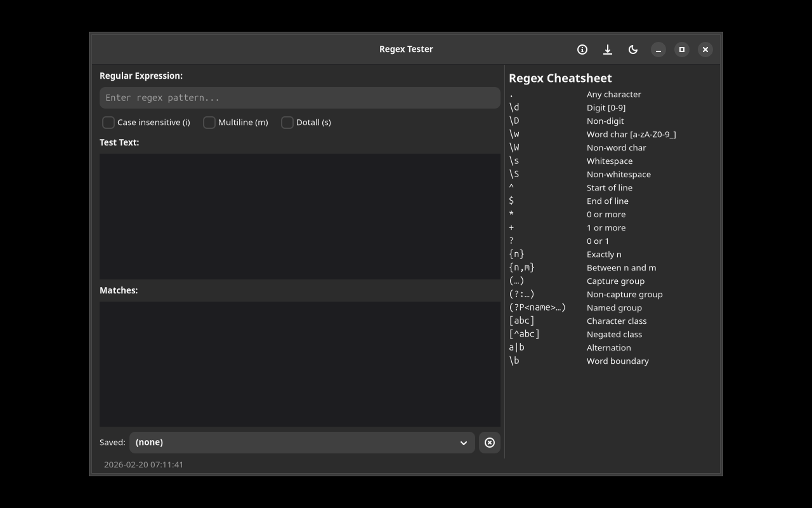Click 'Negated class' description
The height and width of the screenshot is (508, 812).
pos(614,334)
